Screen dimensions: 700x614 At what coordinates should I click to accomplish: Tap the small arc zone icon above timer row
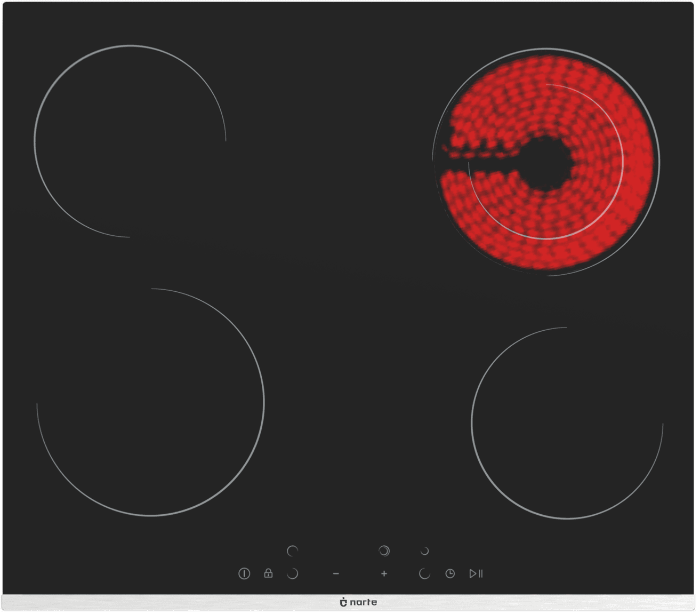pos(424,551)
